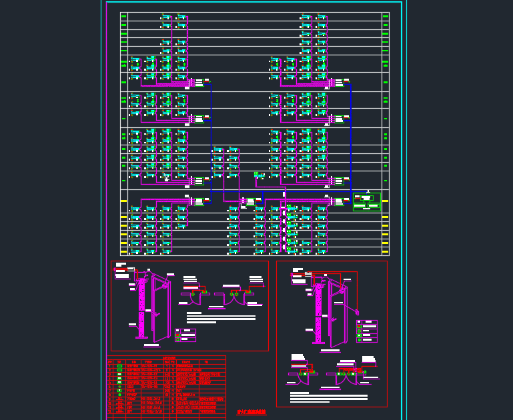Select the small wall switch box in right door detail

(358, 313)
